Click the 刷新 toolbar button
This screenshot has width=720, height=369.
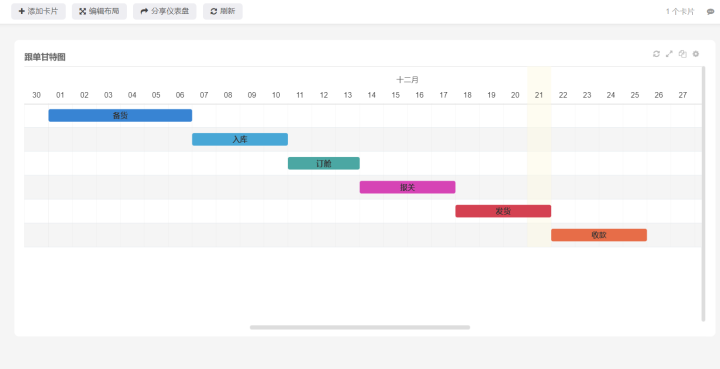tap(223, 11)
